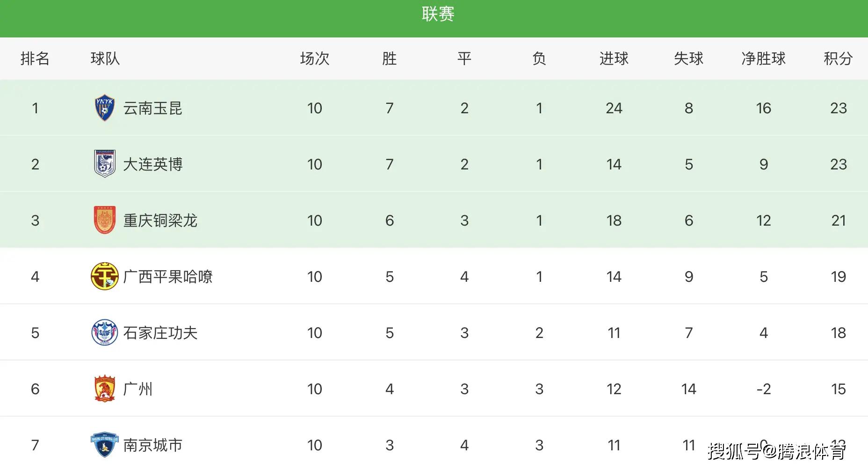Open the 云南玉昆 team name link
Screen dimensions: 868x470
coord(152,108)
